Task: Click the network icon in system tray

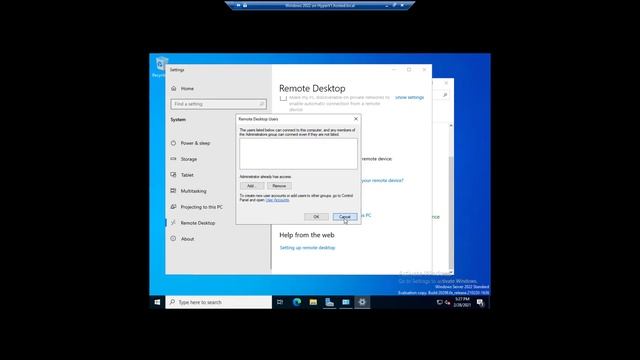Action: 440,302
